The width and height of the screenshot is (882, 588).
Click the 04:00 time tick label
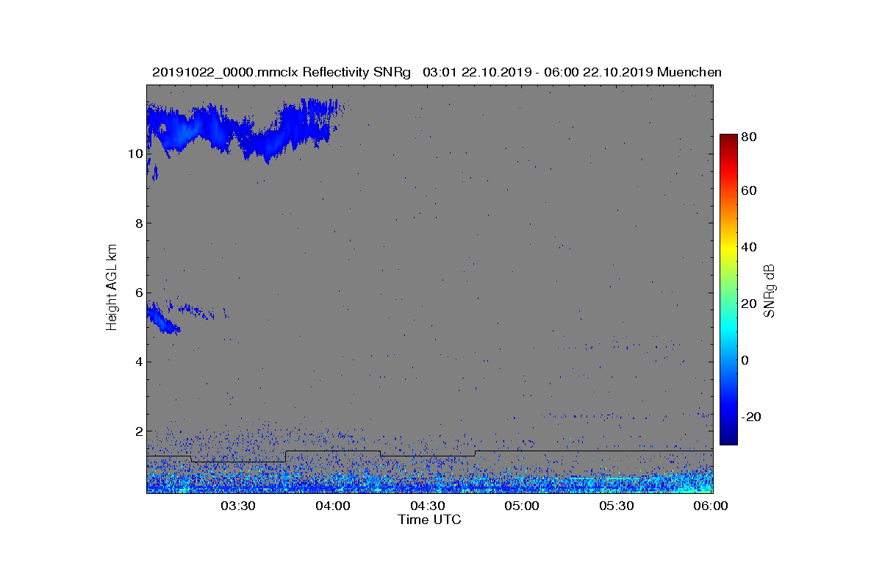tap(332, 506)
